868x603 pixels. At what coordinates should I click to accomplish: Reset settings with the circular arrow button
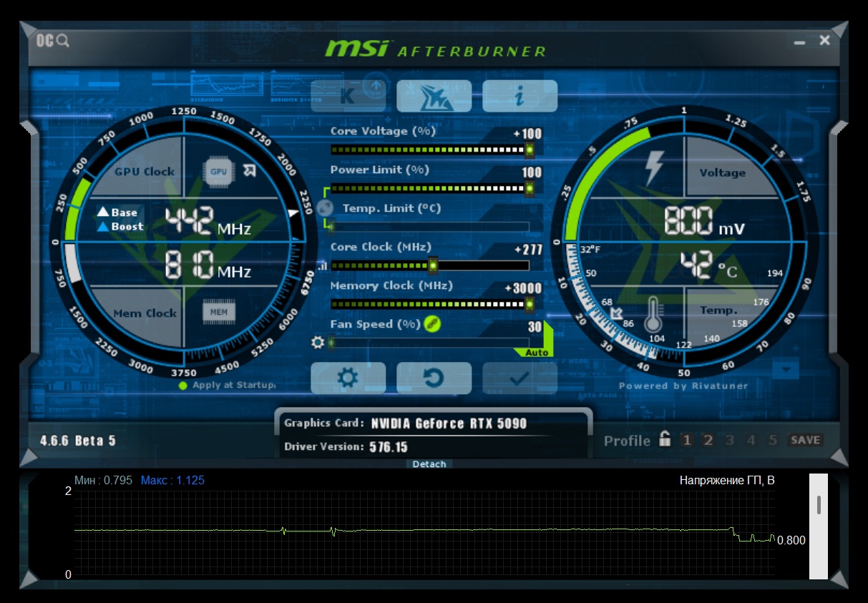(x=434, y=378)
